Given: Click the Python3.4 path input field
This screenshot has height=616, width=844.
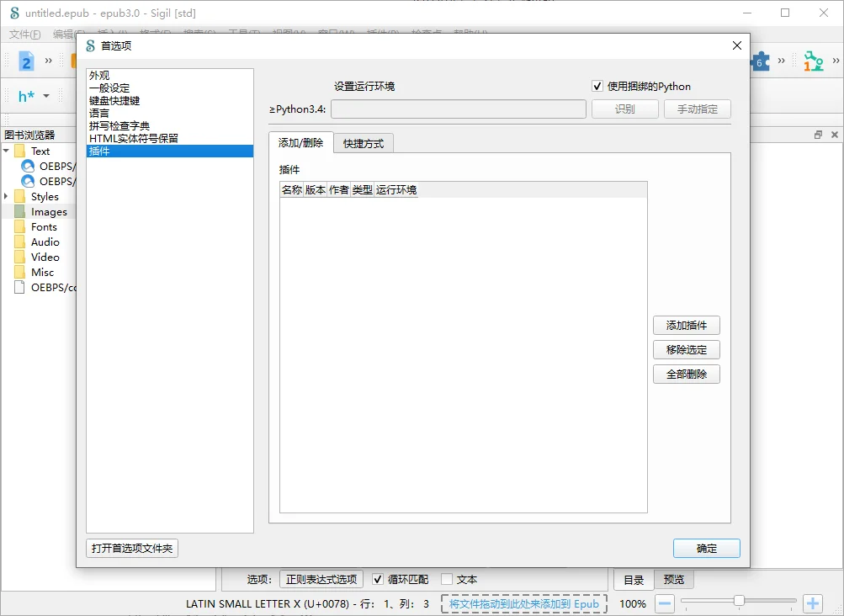Looking at the screenshot, I should 458,109.
